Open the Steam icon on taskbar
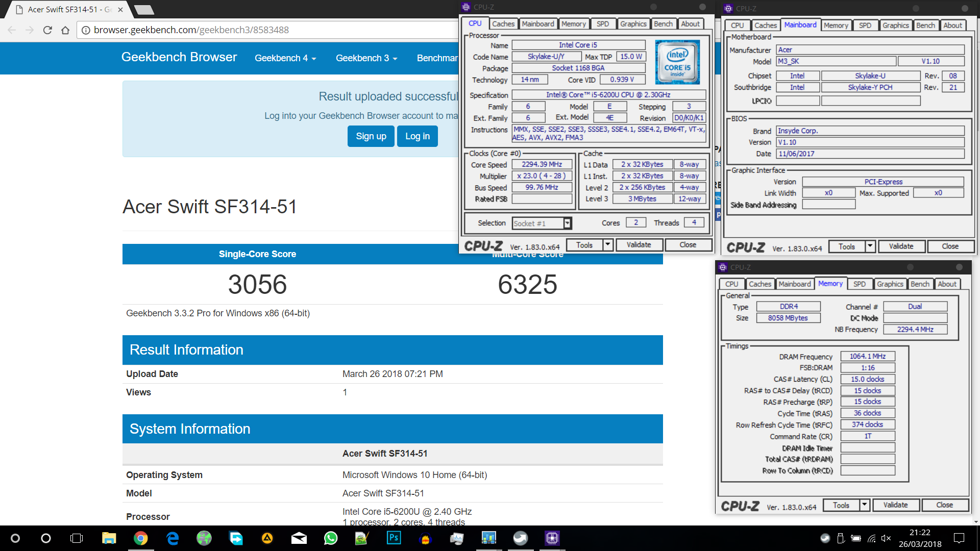The width and height of the screenshot is (980, 551). pyautogui.click(x=521, y=538)
